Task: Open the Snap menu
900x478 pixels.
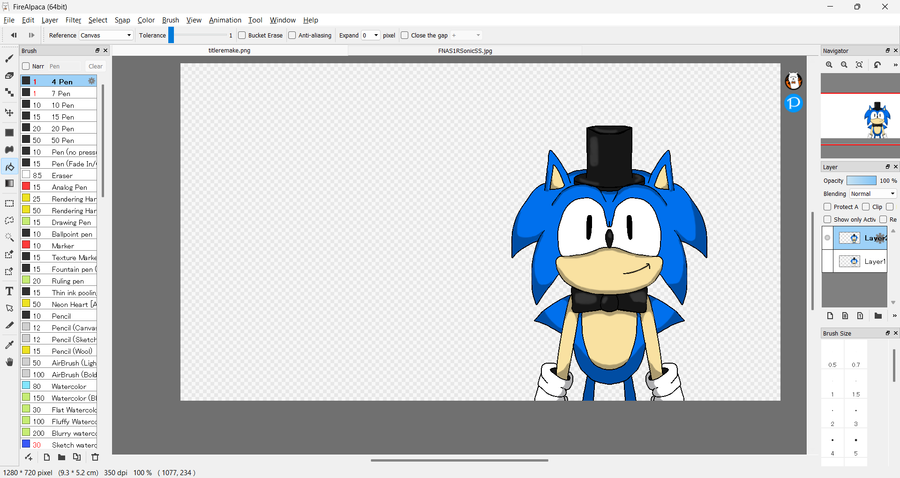Action: pyautogui.click(x=122, y=20)
